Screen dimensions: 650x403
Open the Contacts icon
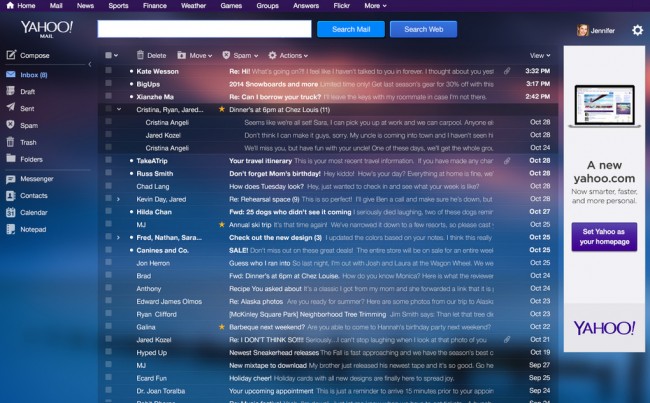[11, 196]
